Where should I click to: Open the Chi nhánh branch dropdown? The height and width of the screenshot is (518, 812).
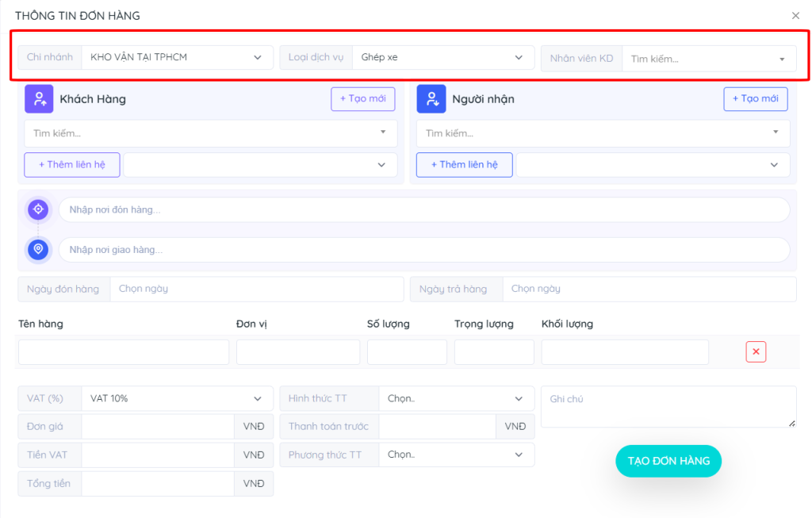coord(176,57)
